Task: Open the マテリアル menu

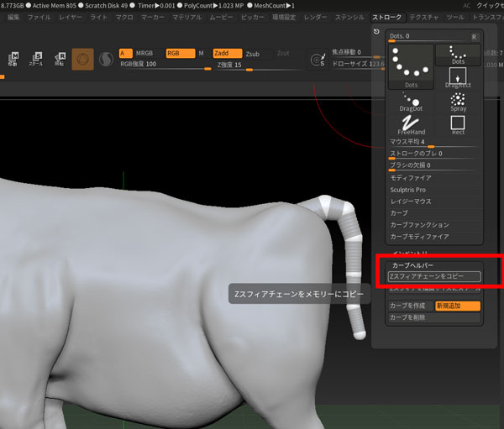Action: coord(187,17)
